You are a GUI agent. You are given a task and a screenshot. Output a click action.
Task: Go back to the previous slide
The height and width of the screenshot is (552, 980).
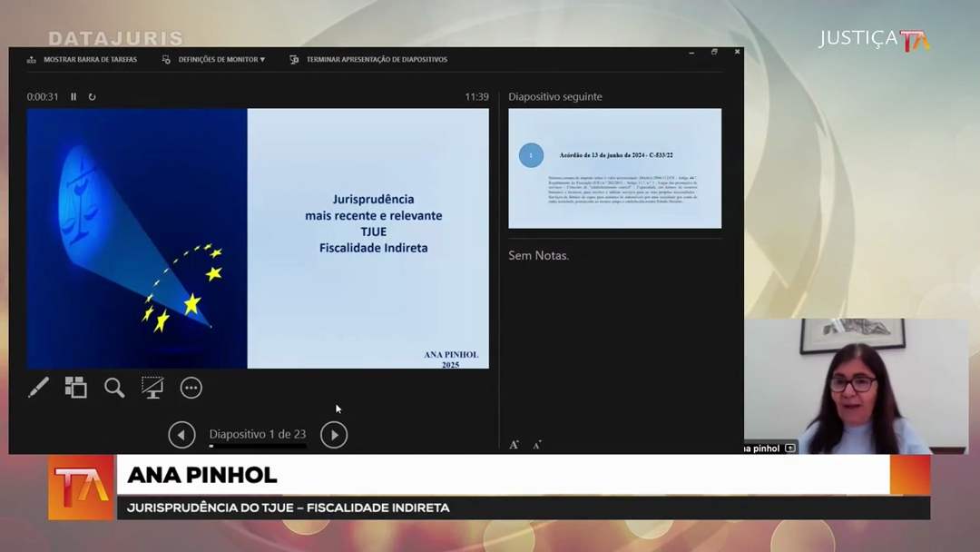[181, 435]
